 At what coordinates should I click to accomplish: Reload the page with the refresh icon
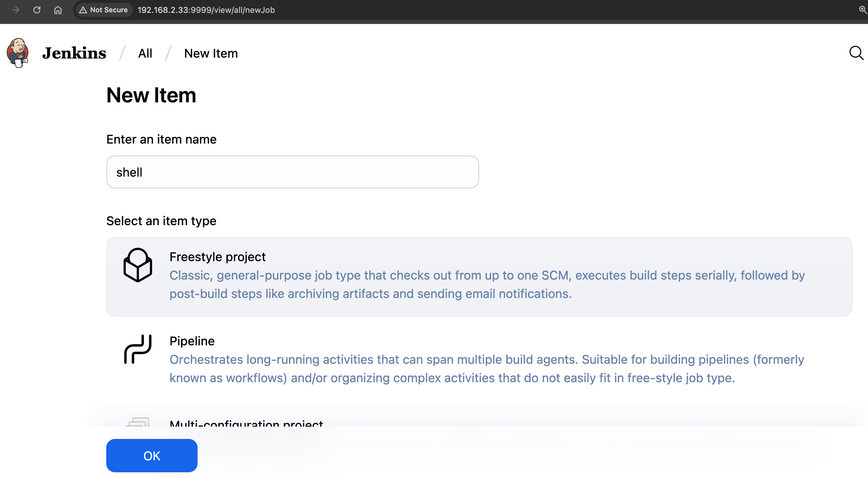click(x=37, y=10)
